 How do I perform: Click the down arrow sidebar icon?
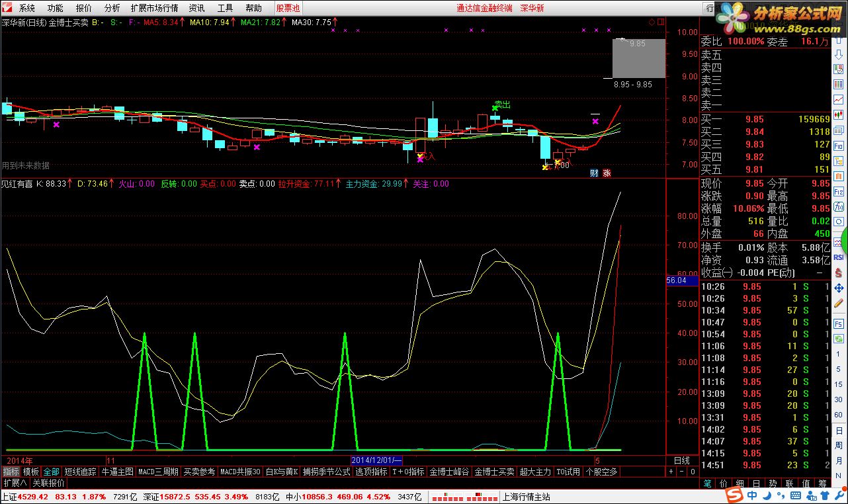click(x=838, y=54)
